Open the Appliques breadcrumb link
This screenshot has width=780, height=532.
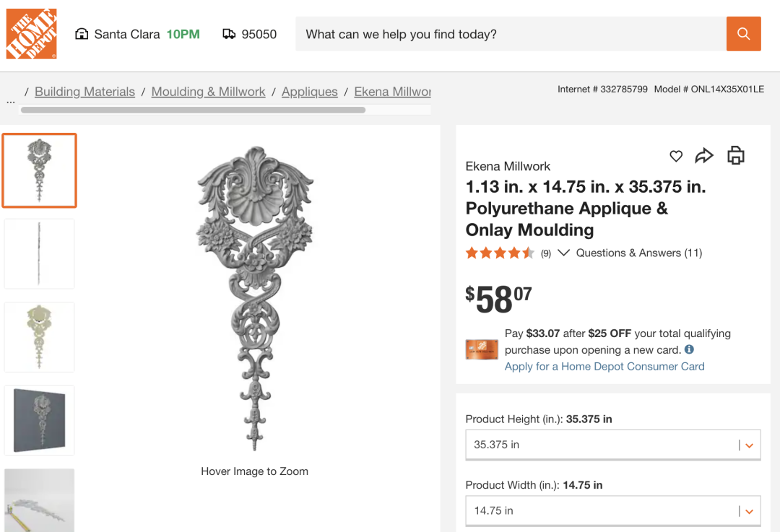[x=310, y=92]
